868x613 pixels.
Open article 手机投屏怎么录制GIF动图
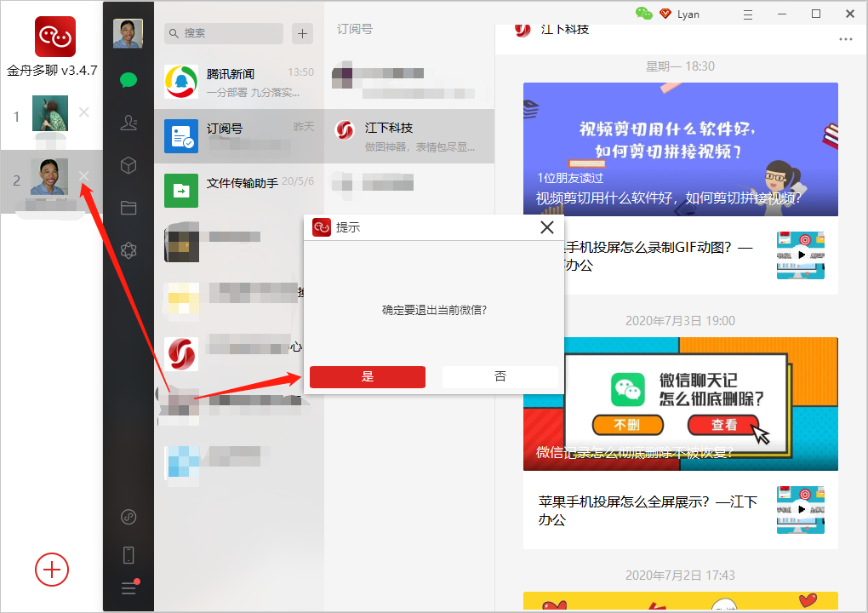point(680,255)
